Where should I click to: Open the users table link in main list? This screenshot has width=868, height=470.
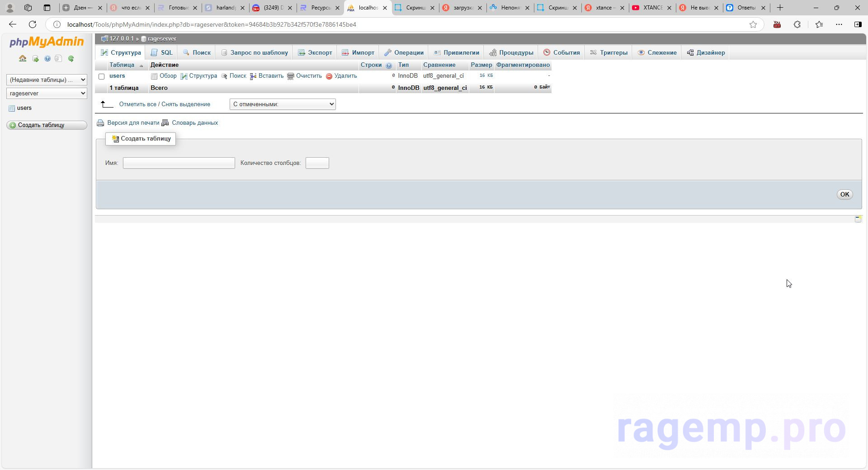coord(117,76)
